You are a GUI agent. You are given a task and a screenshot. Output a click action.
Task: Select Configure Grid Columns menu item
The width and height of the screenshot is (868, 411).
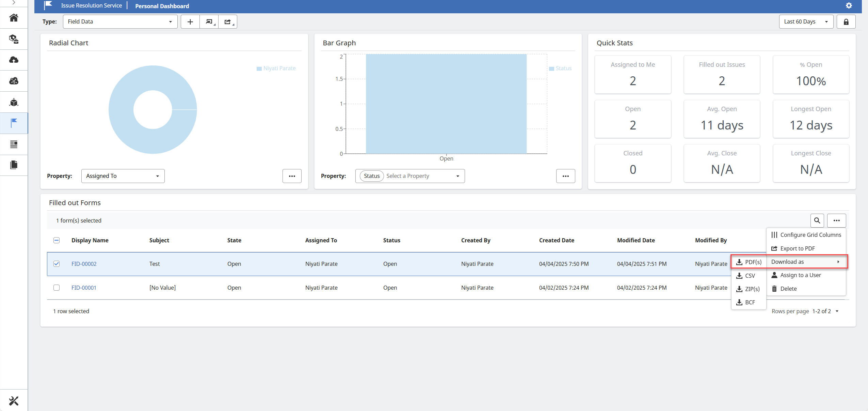coord(806,235)
